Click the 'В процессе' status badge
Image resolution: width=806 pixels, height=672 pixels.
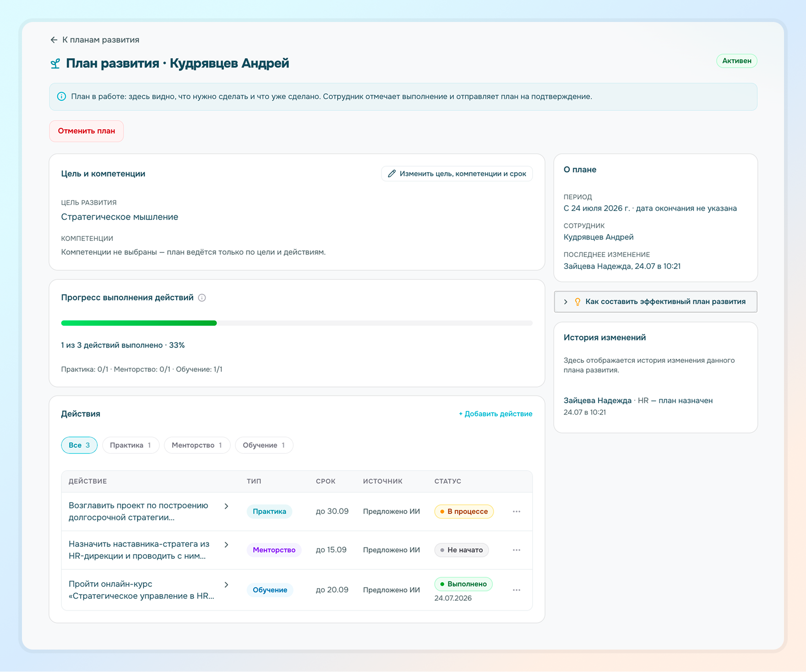pos(463,512)
